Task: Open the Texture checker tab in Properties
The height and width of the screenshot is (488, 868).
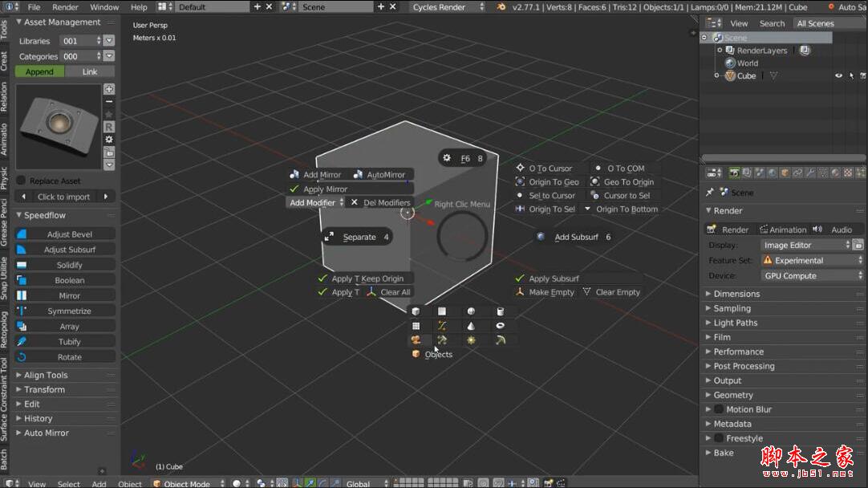Action: pos(848,173)
